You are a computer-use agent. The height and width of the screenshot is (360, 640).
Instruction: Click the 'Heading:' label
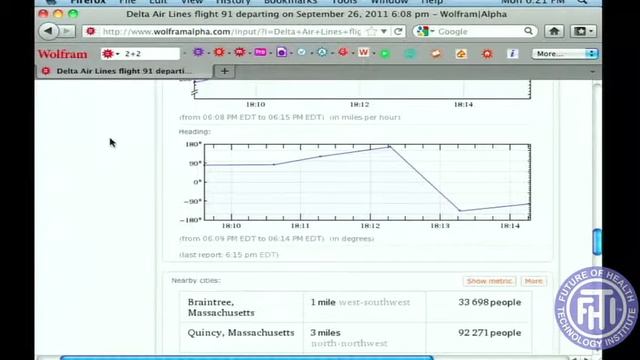click(x=195, y=131)
